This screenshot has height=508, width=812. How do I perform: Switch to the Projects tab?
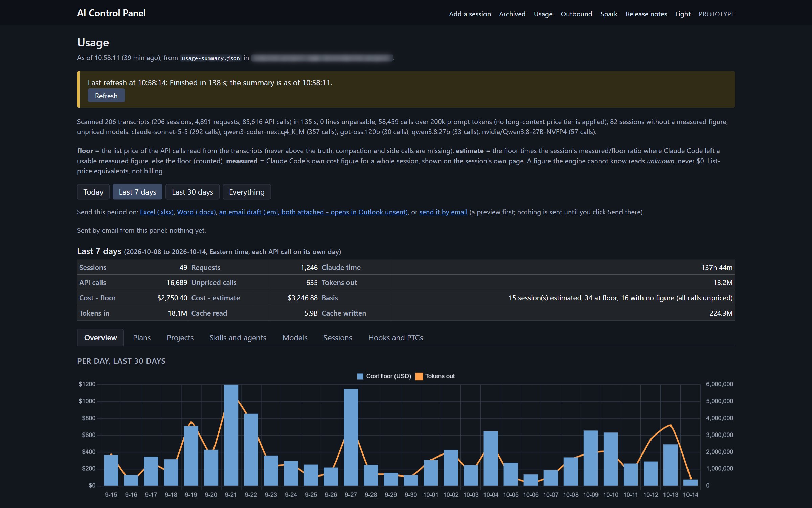point(180,338)
